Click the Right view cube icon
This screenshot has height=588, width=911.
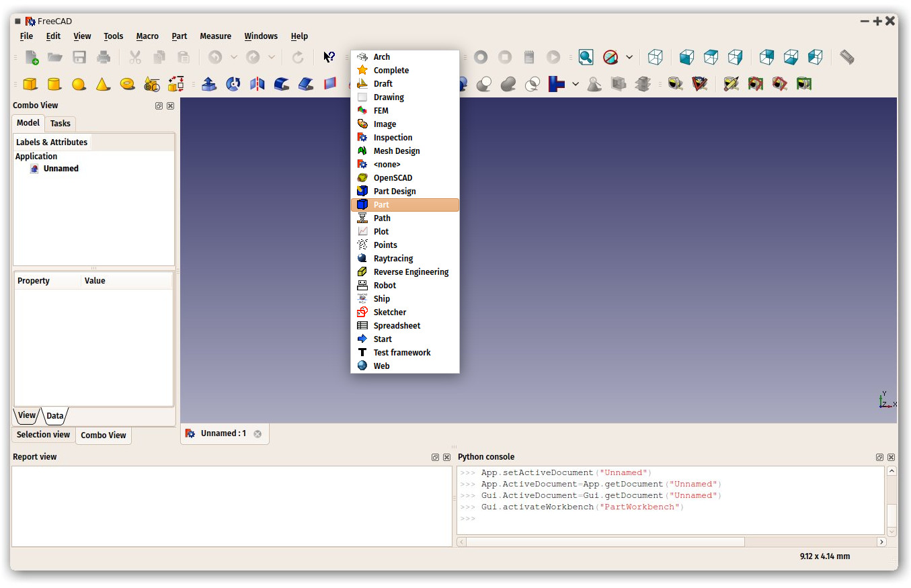(x=735, y=57)
